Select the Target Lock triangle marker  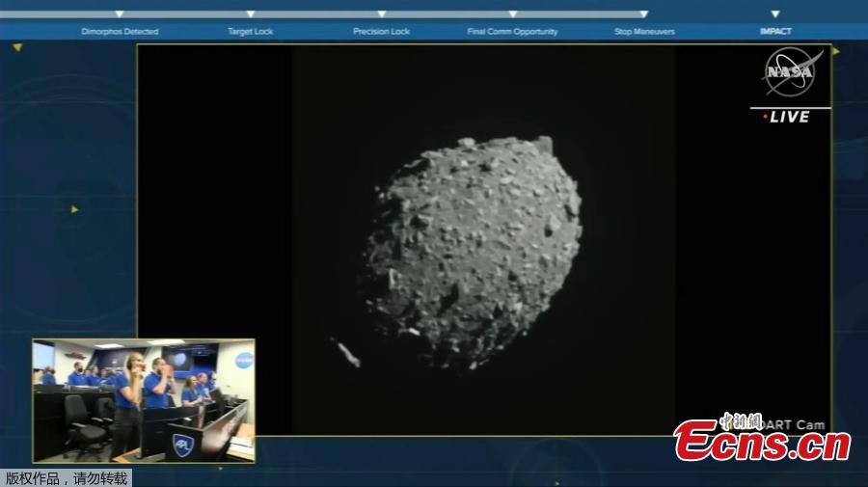[x=250, y=14]
